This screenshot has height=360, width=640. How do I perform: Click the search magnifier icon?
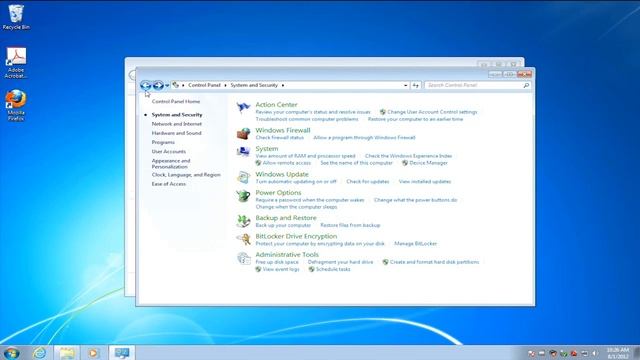pyautogui.click(x=526, y=85)
